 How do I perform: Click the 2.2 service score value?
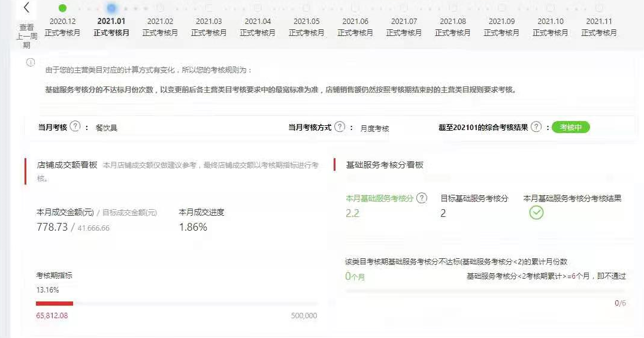point(352,213)
